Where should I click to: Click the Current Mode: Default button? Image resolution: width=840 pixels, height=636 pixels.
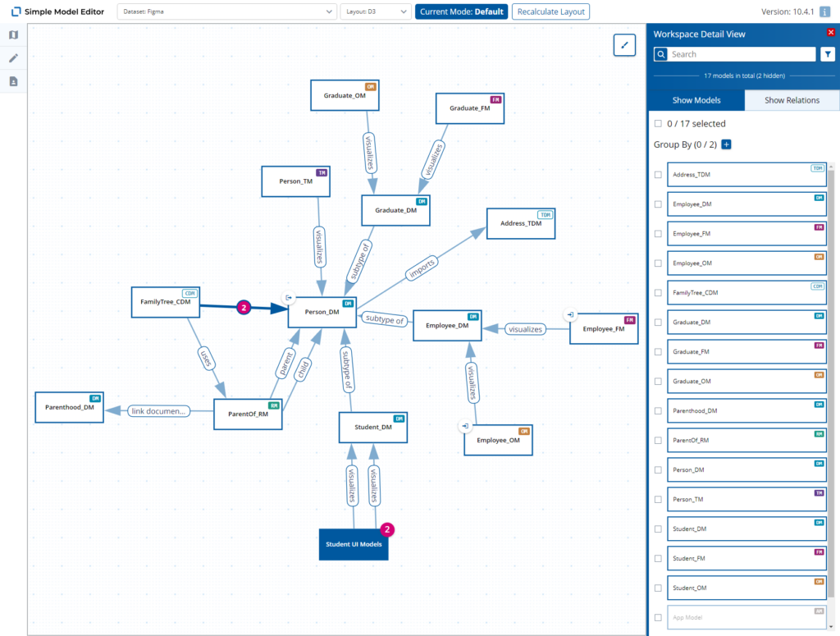coord(461,11)
